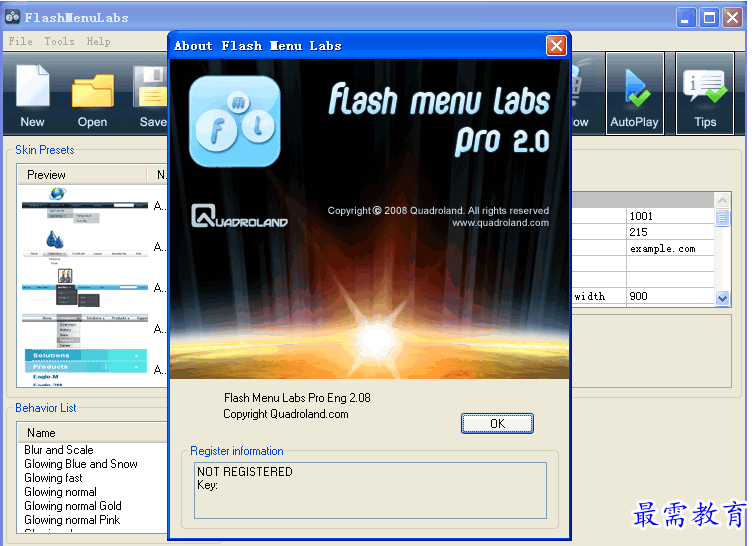Click the properties list scroll down arrow

pyautogui.click(x=722, y=299)
